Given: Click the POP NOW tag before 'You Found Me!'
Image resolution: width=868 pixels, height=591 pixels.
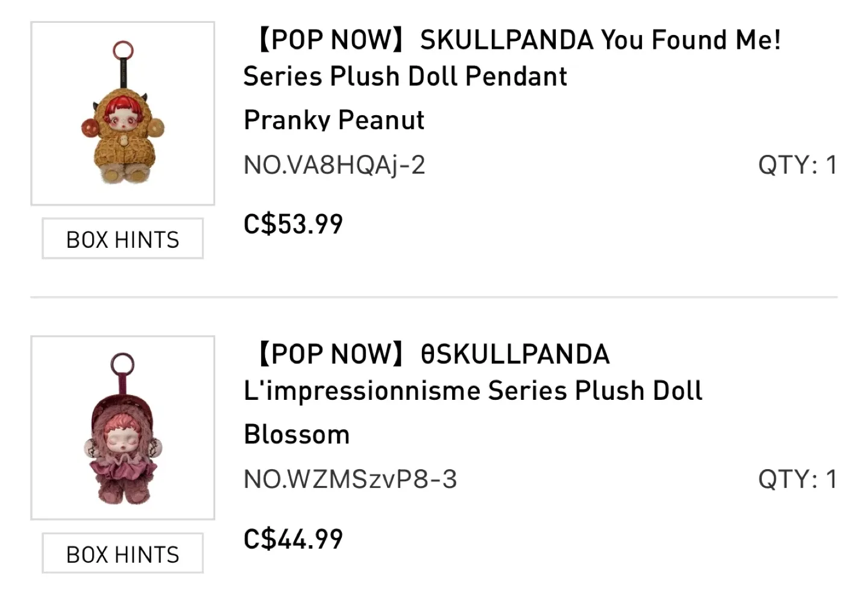Looking at the screenshot, I should pos(330,40).
